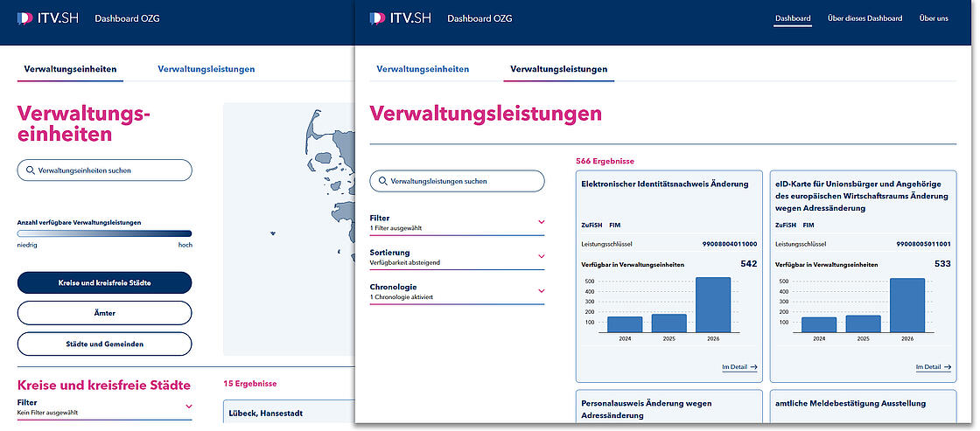Click FIM tag on Elektronischer Identitätsnachweis card
Image resolution: width=980 pixels, height=431 pixels.
(x=615, y=225)
